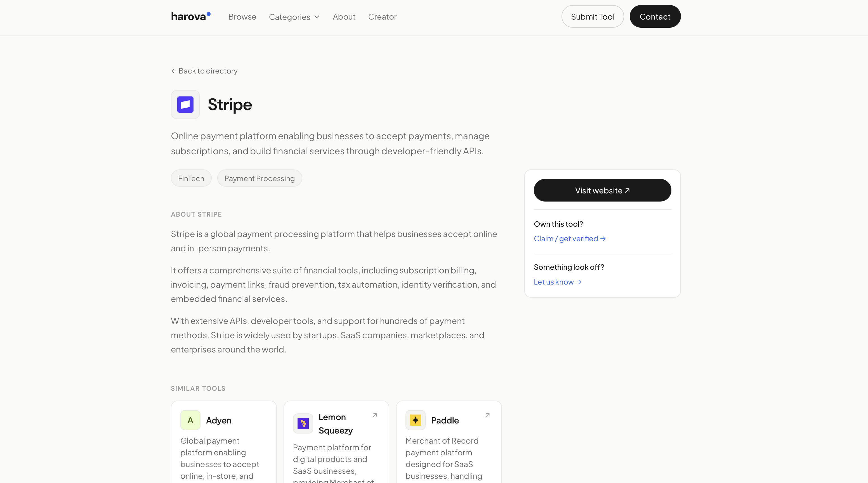Open the Adyen similar tool card
Screen dimensions: 868x483
pyautogui.click(x=224, y=442)
